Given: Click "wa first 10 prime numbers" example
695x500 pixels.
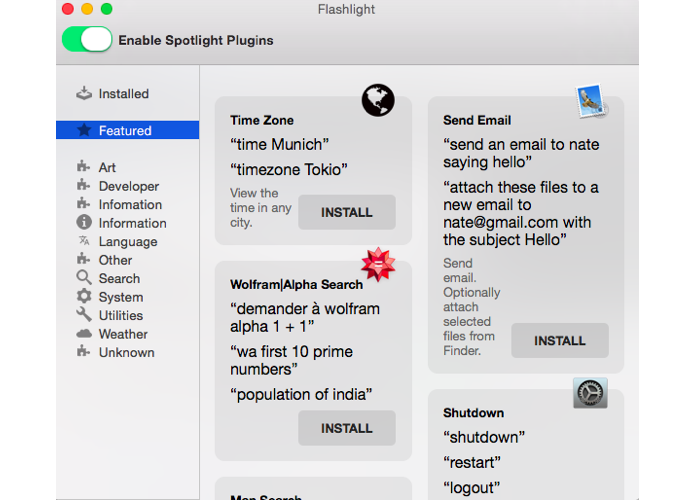Looking at the screenshot, I should [x=291, y=360].
